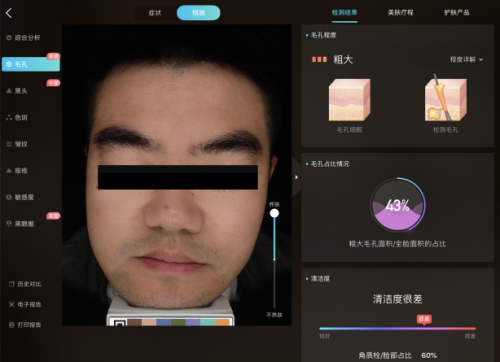Open the 检测结果 results tab
Screen dimensions: 500x362
click(345, 13)
